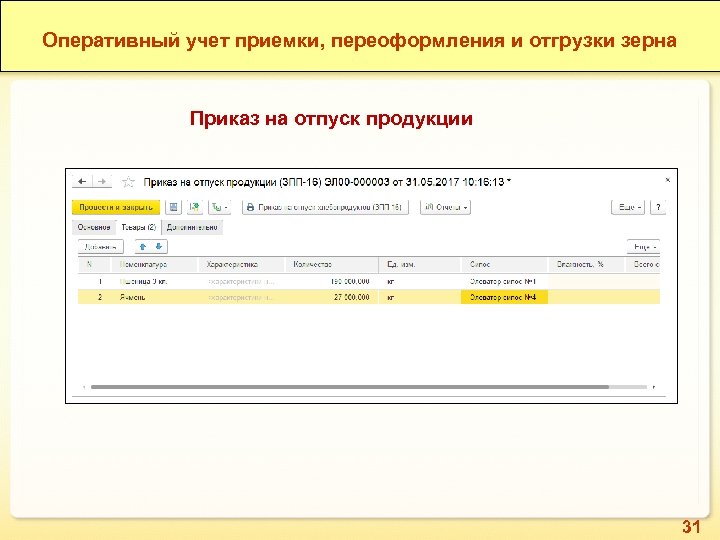Viewport: 720px width, 540px height.
Task: Move row up with the blue up arrow
Action: click(x=143, y=247)
